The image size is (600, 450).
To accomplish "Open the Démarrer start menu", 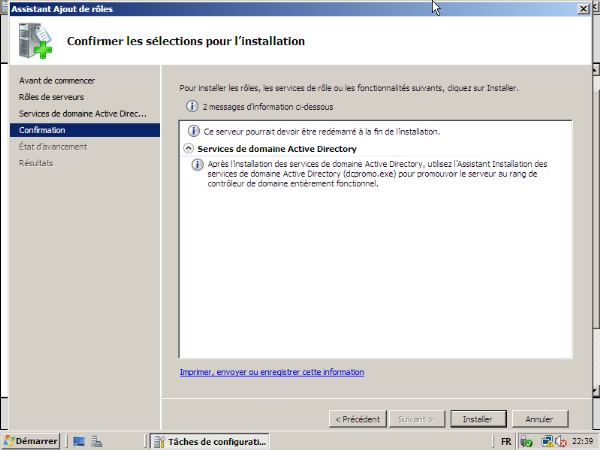I will tap(31, 441).
